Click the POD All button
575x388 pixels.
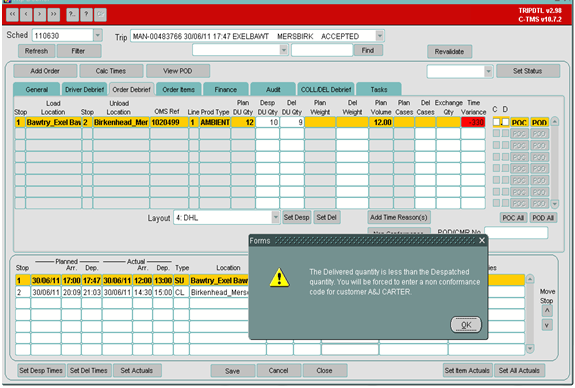tap(543, 218)
